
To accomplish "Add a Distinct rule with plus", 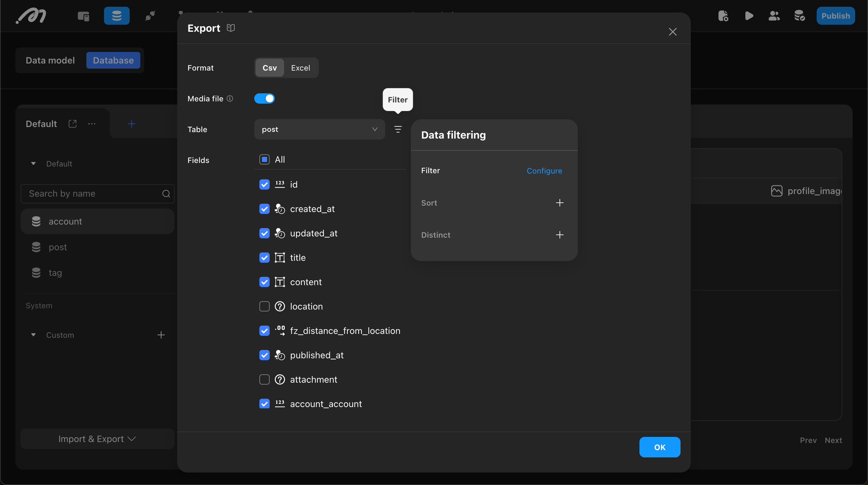I will click(560, 235).
